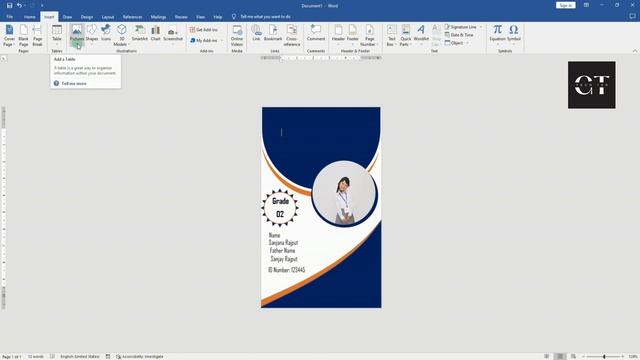Insert WordArt
Image resolution: width=640 pixels, height=360 pixels.
(x=421, y=34)
